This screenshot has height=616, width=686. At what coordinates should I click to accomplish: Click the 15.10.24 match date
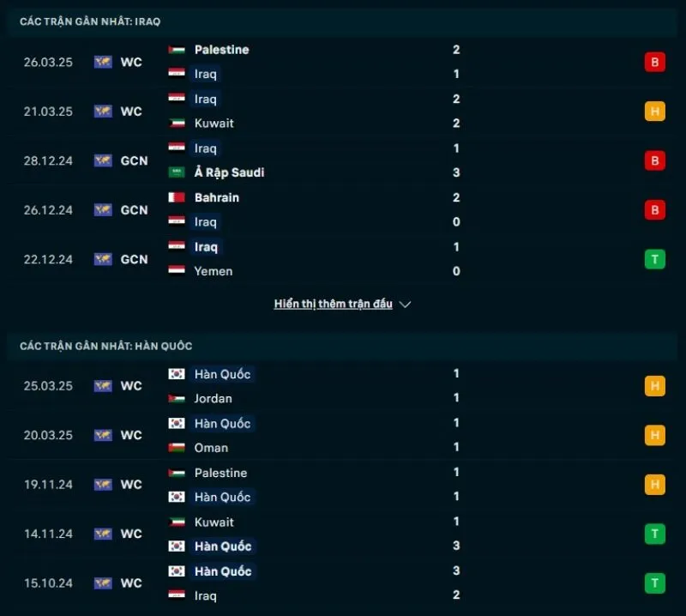pos(48,583)
